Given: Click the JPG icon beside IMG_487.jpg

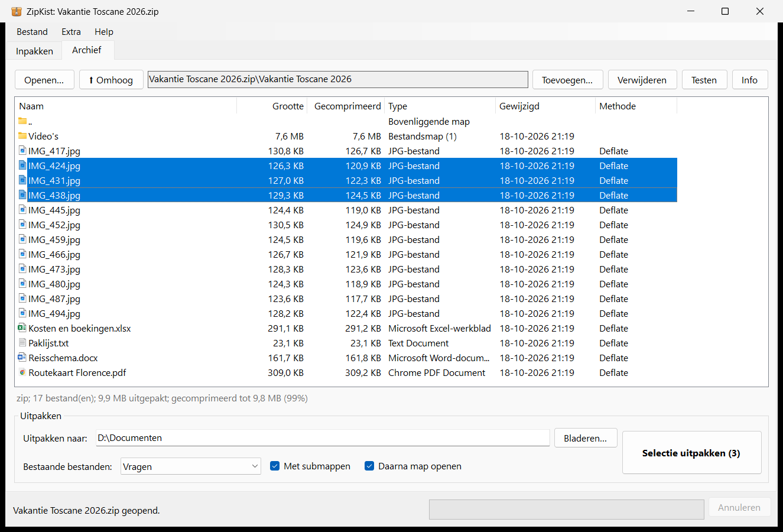Looking at the screenshot, I should click(22, 299).
